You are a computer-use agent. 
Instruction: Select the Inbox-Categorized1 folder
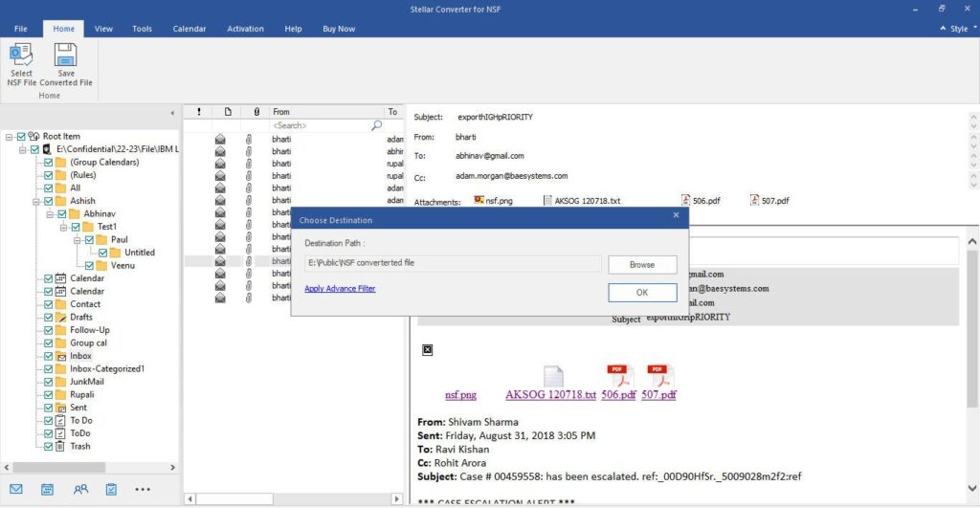pyautogui.click(x=107, y=368)
